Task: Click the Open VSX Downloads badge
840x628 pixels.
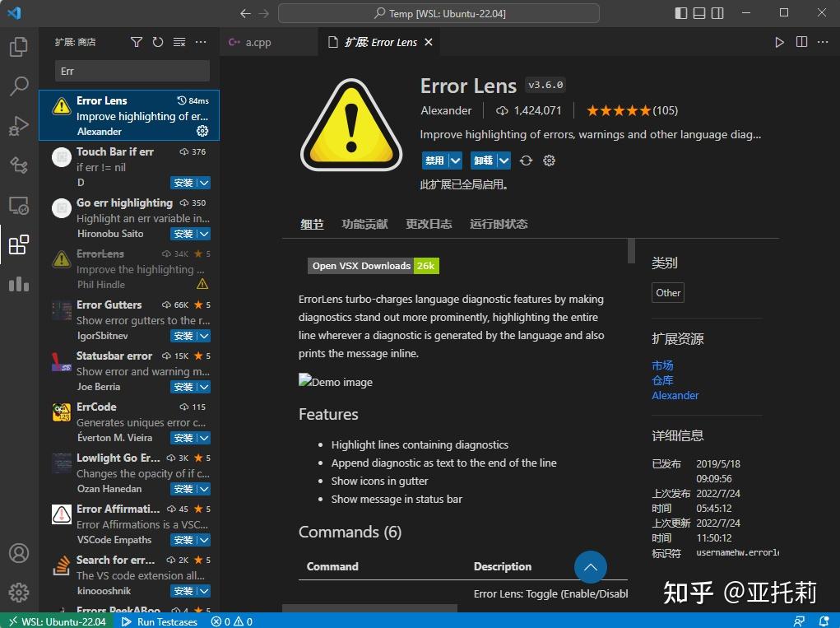Action: [x=374, y=265]
